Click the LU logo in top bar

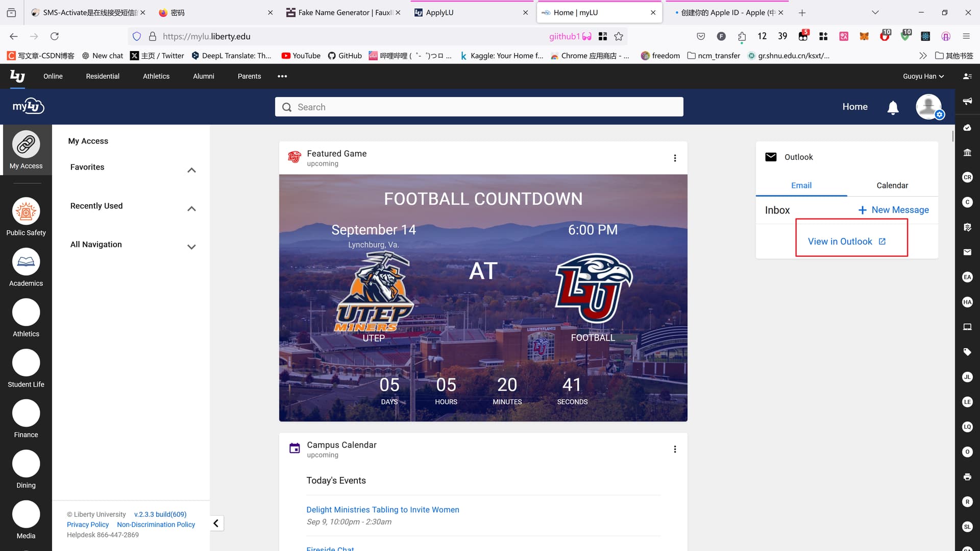17,76
